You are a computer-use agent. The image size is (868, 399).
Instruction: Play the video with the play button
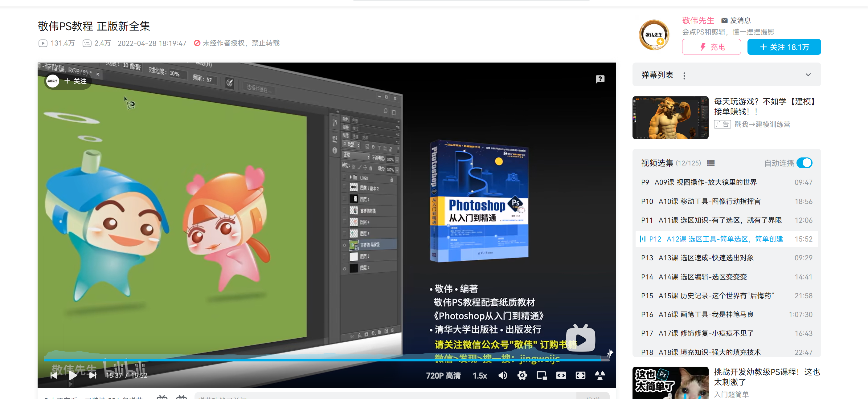(72, 375)
